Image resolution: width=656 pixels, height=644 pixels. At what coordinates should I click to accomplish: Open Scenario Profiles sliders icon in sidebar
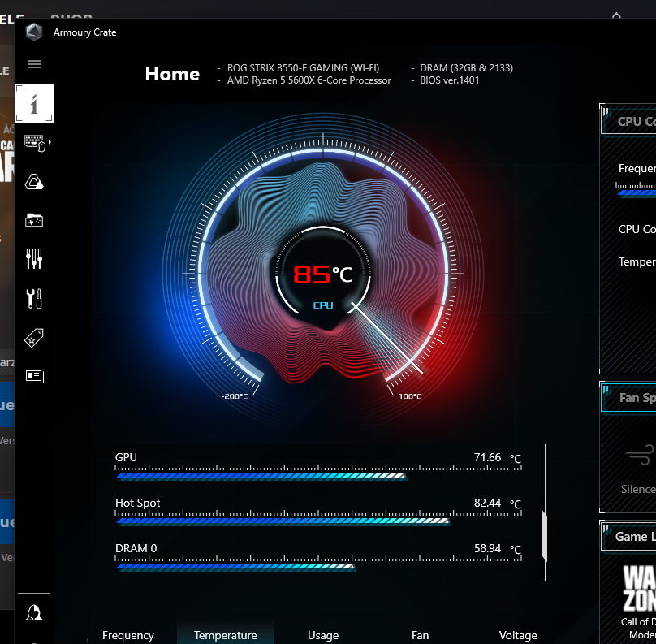click(34, 258)
